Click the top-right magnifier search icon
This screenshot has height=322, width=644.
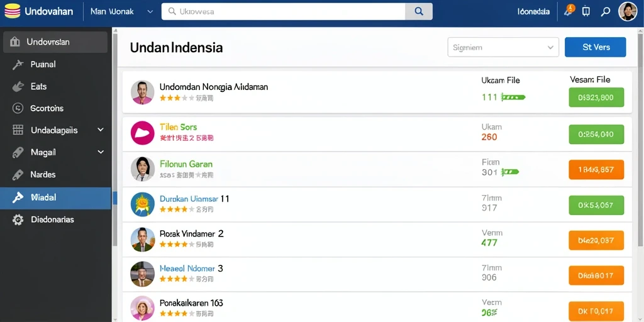click(x=606, y=11)
